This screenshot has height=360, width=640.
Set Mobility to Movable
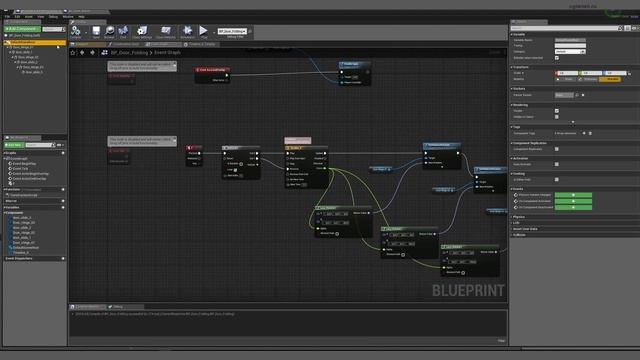click(x=610, y=79)
